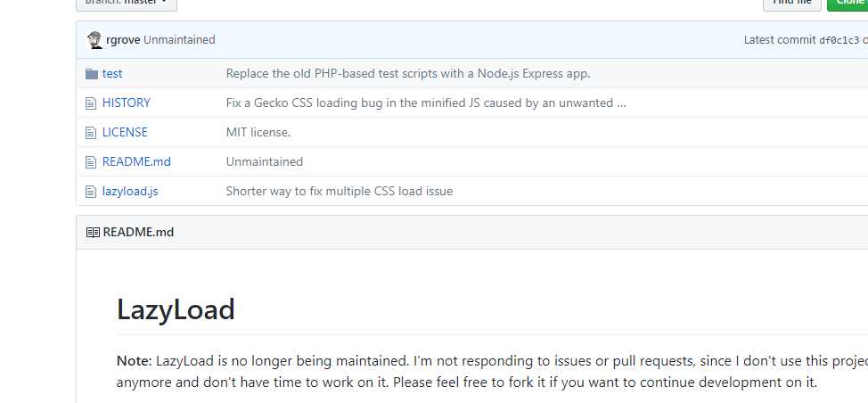Open the lazyload.js file
The image size is (868, 403).
(x=130, y=191)
